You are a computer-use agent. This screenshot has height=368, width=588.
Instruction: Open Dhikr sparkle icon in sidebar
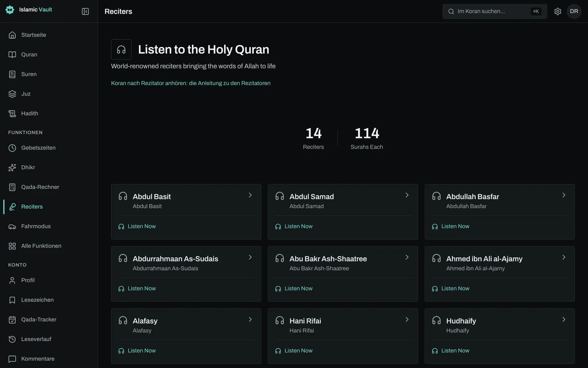(12, 167)
